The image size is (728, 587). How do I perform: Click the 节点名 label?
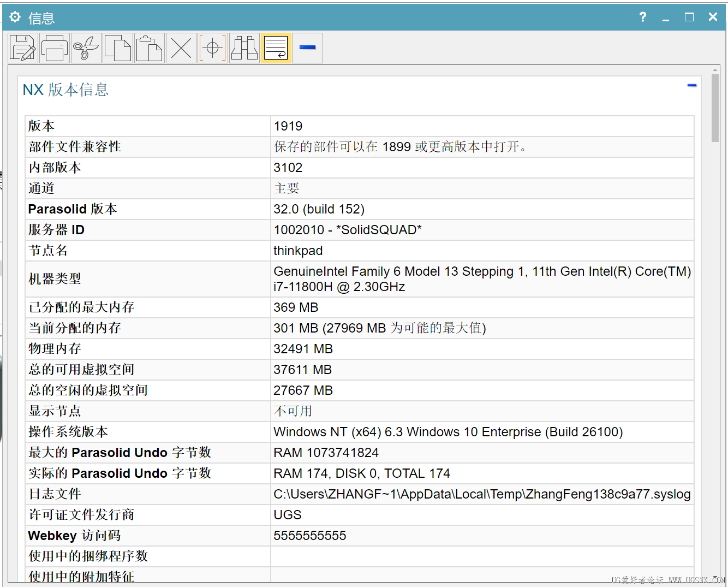coord(48,251)
